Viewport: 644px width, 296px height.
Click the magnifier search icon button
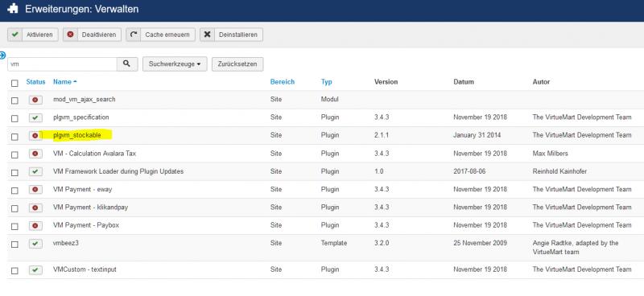[127, 64]
